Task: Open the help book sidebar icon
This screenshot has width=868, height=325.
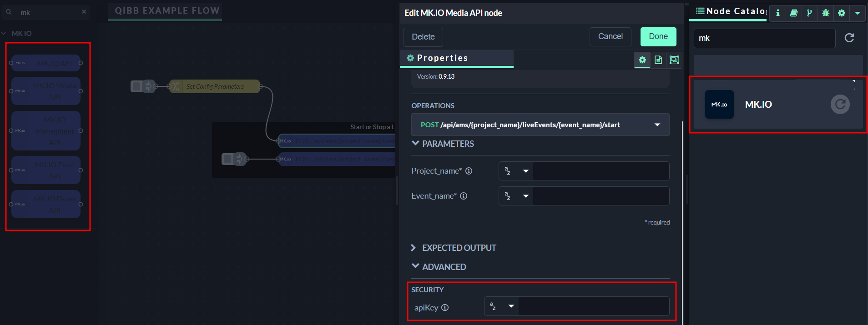Action: coord(793,13)
